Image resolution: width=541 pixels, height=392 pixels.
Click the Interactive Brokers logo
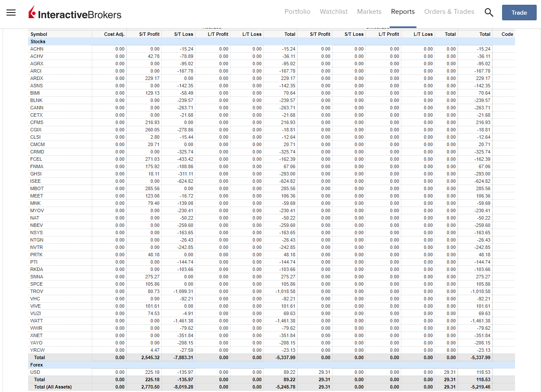75,13
